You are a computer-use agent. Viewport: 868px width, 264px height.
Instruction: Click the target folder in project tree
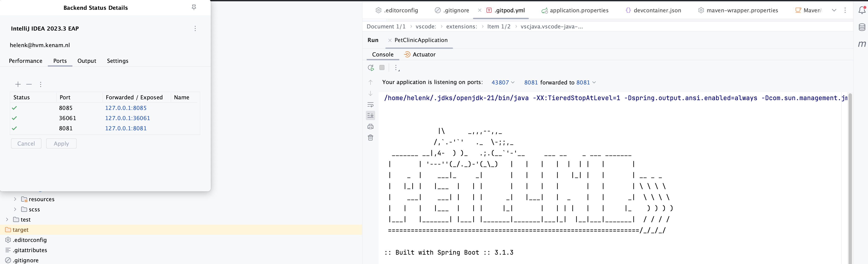(21, 230)
